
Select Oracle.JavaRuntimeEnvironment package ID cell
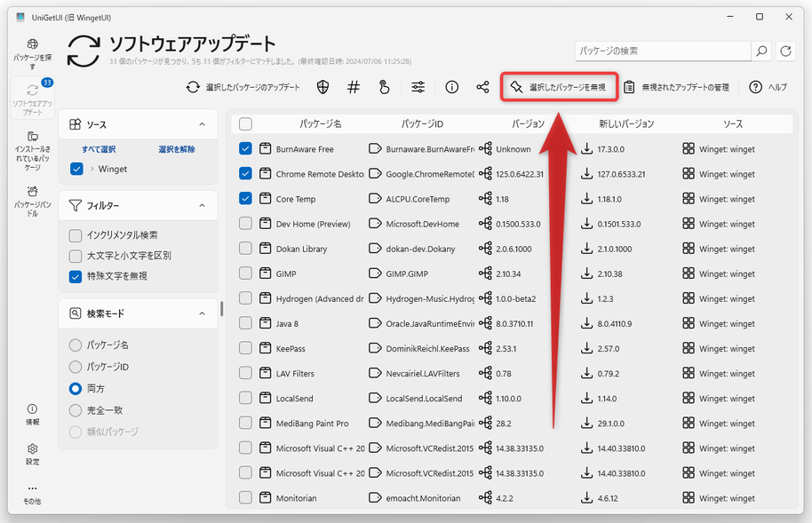(x=430, y=323)
